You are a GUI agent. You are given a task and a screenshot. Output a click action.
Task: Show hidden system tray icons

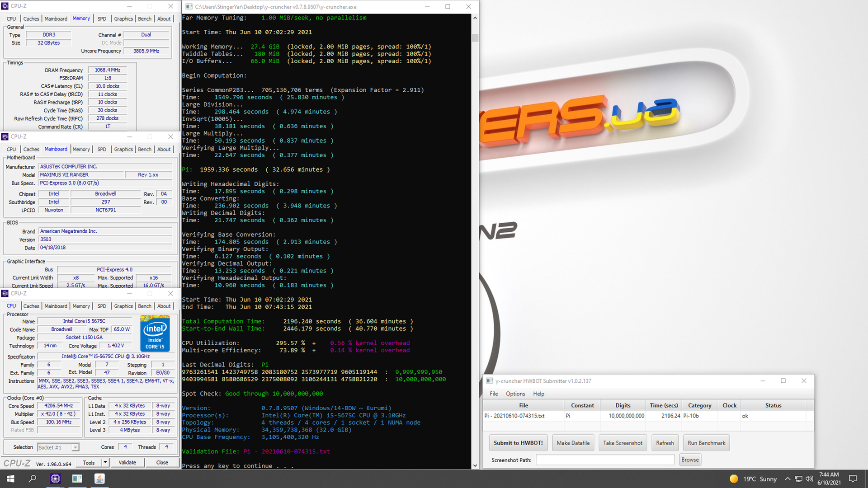pos(788,479)
